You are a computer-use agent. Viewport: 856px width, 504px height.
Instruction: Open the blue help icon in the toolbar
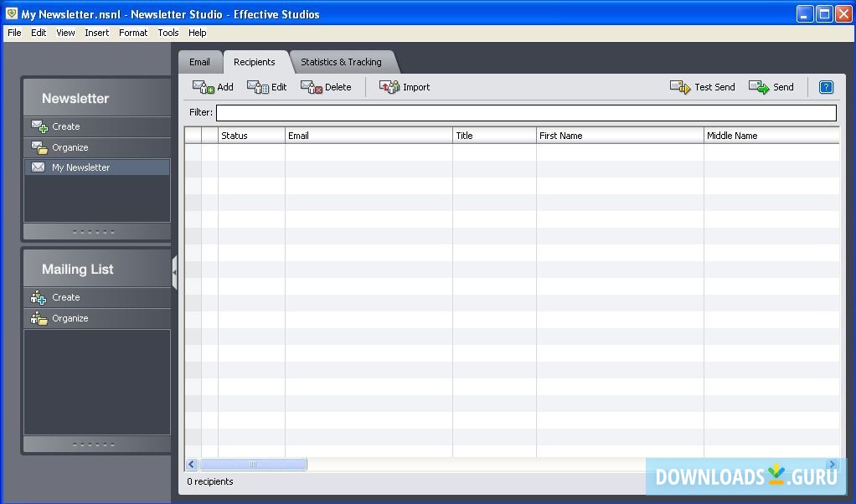pyautogui.click(x=826, y=87)
